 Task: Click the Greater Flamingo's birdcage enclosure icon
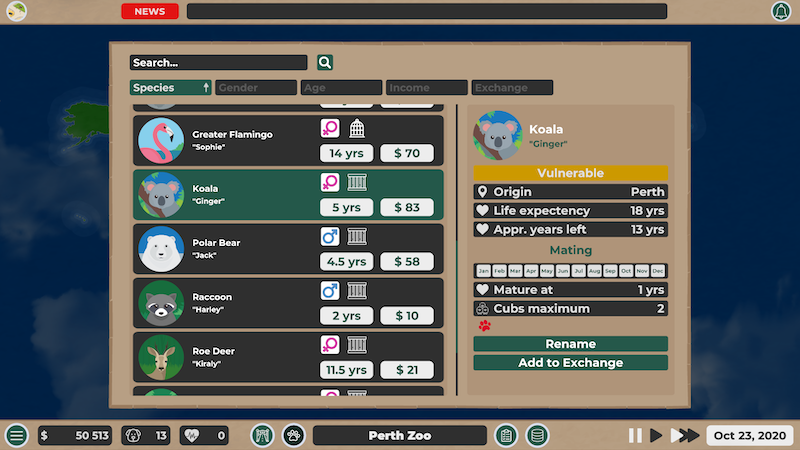357,128
